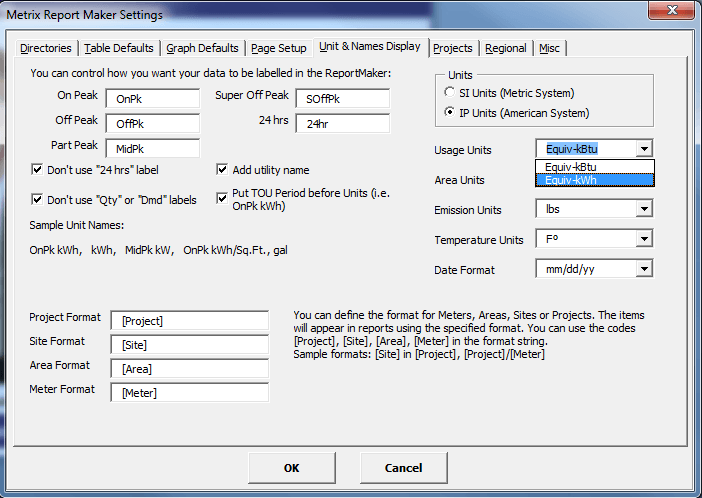
Task: Expand the Temperature Units dropdown
Action: click(644, 239)
